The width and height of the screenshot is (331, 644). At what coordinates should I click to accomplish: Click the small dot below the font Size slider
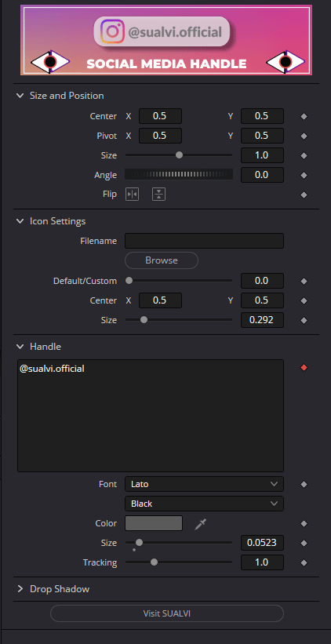coord(134,550)
